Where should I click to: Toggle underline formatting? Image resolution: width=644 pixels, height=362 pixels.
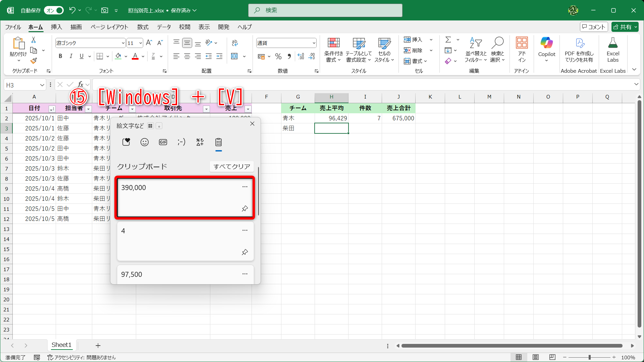[x=81, y=56]
